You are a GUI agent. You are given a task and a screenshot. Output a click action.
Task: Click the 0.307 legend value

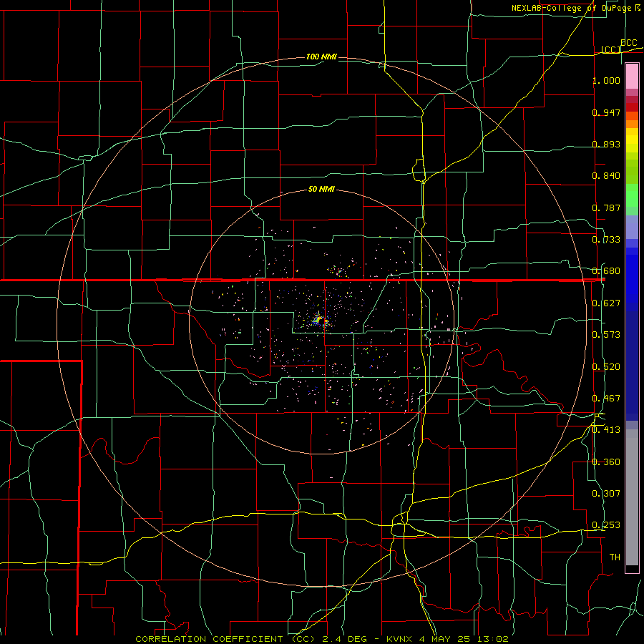click(606, 494)
